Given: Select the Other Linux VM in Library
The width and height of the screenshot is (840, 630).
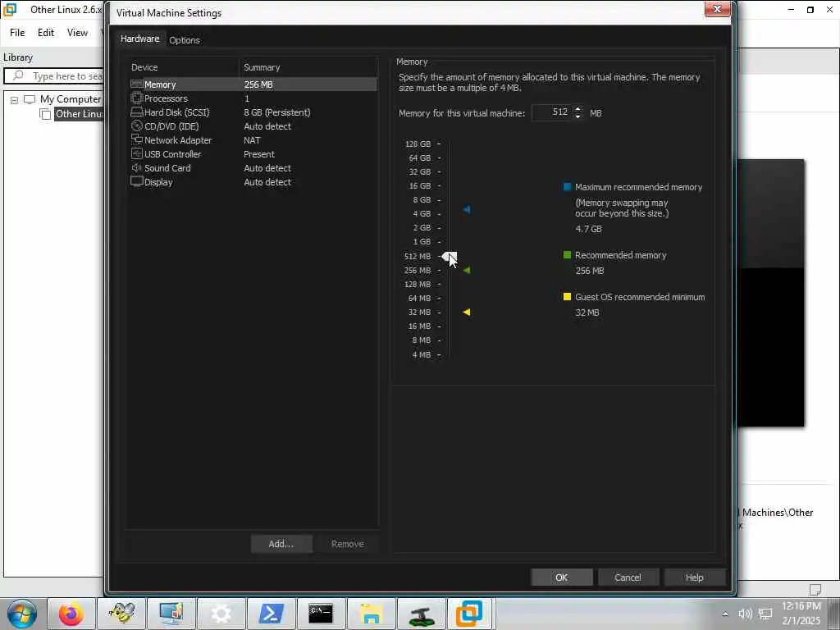Looking at the screenshot, I should [x=79, y=113].
